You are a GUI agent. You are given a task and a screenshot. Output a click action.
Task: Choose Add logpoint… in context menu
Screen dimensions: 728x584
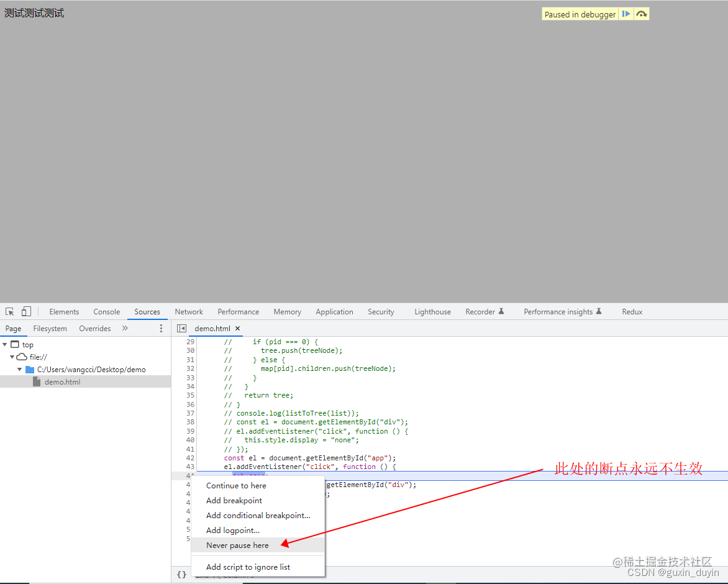coord(258,530)
